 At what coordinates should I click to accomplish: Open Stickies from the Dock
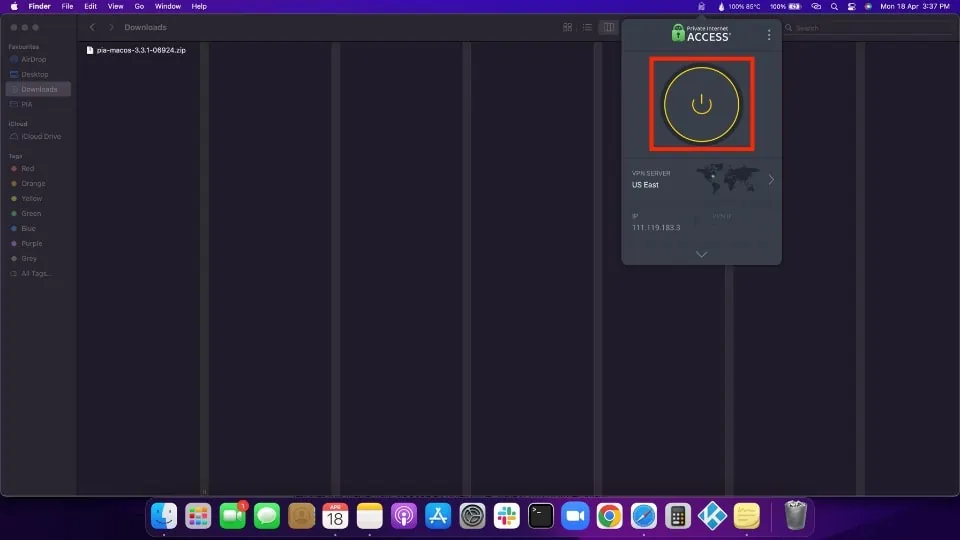point(746,516)
